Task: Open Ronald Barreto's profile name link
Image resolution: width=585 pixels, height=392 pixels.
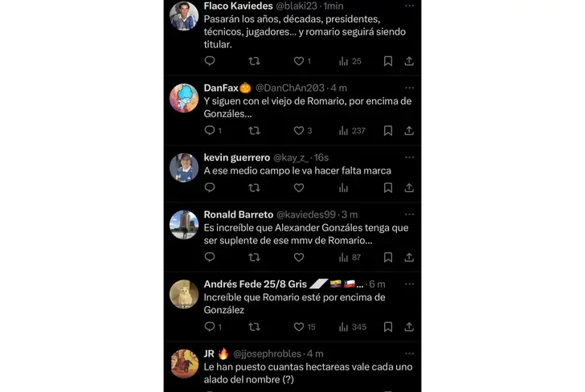Action: click(239, 214)
